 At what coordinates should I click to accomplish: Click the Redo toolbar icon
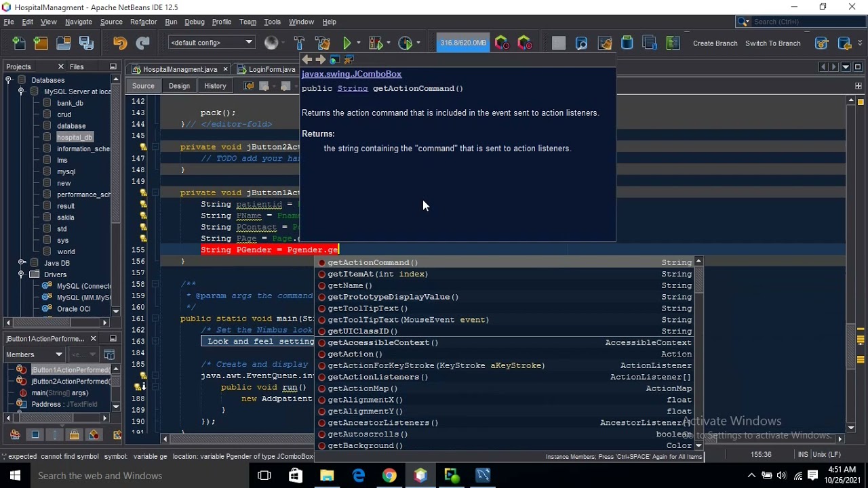click(x=142, y=43)
